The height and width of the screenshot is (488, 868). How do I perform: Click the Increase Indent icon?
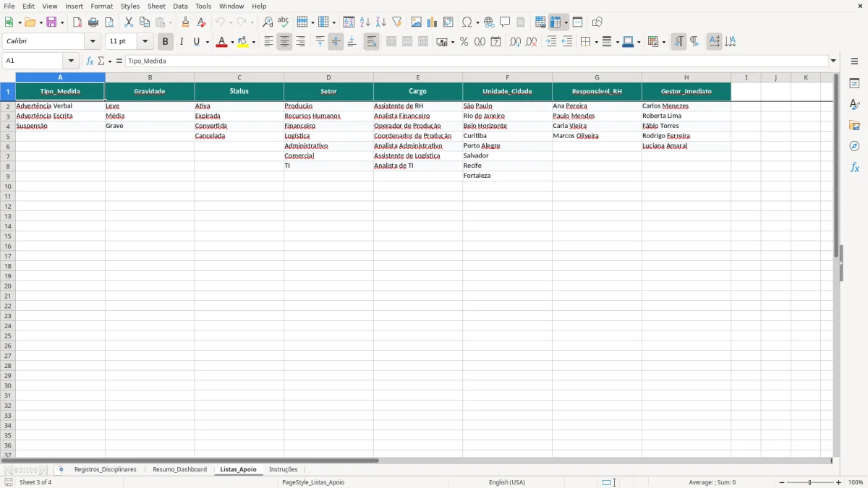tap(551, 42)
